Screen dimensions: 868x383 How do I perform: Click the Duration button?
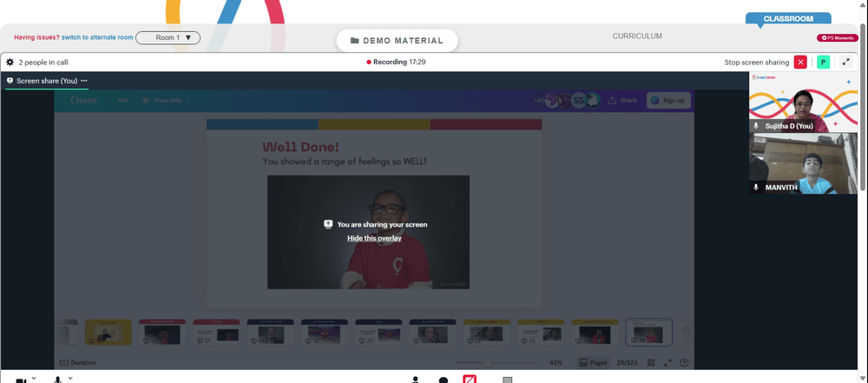(x=78, y=362)
